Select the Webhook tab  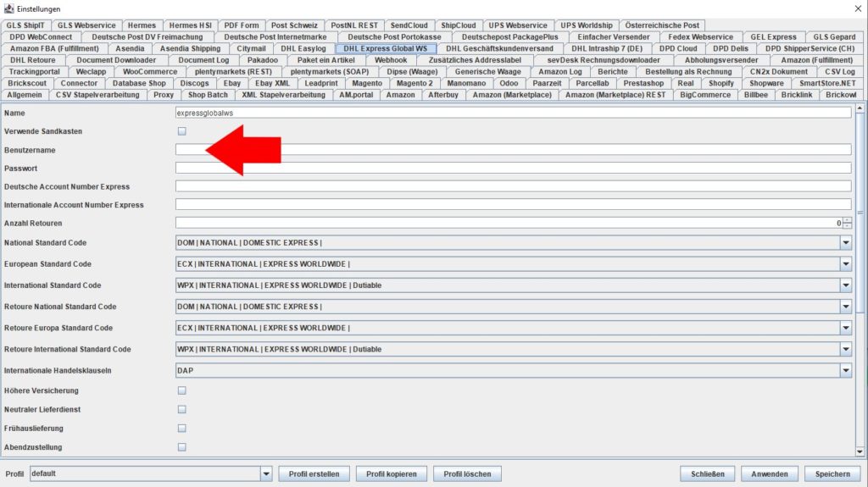391,60
